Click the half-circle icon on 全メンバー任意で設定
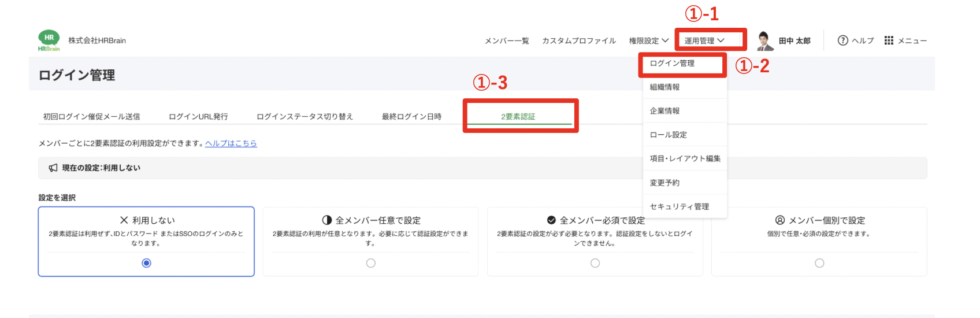The height and width of the screenshot is (318, 980). coord(327,220)
